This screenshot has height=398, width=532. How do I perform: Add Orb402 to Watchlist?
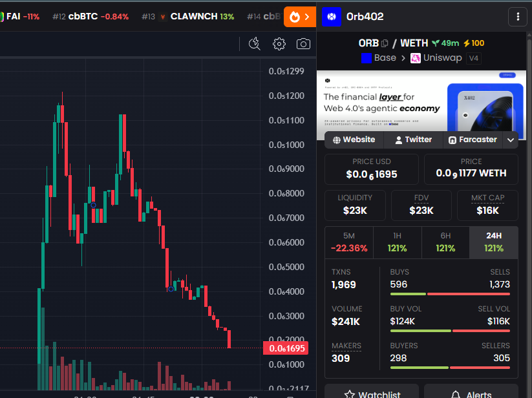pyautogui.click(x=372, y=392)
